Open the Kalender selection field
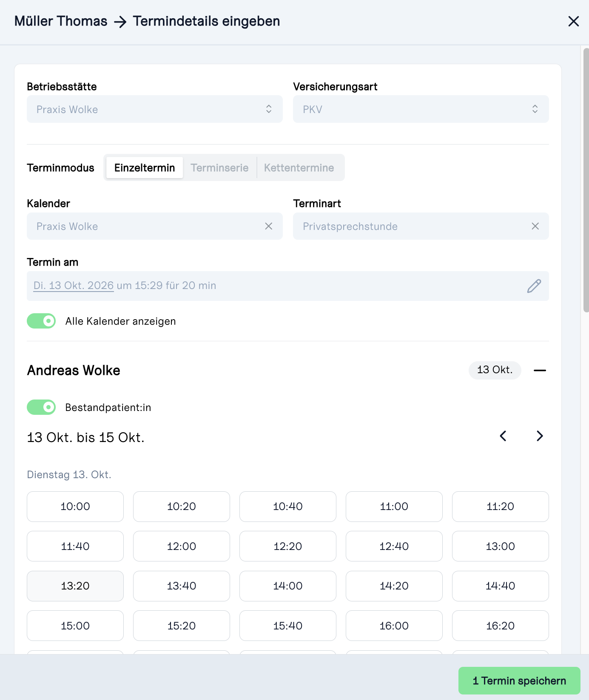This screenshot has width=589, height=700. [155, 226]
